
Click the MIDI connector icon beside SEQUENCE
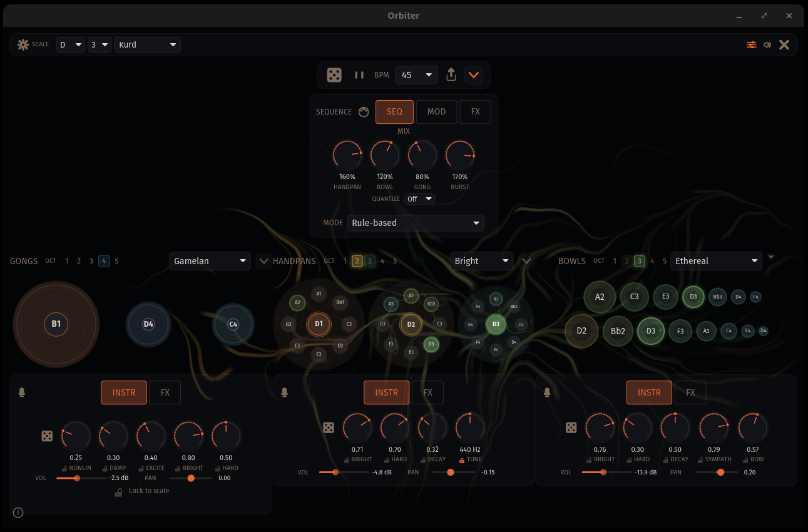click(364, 111)
